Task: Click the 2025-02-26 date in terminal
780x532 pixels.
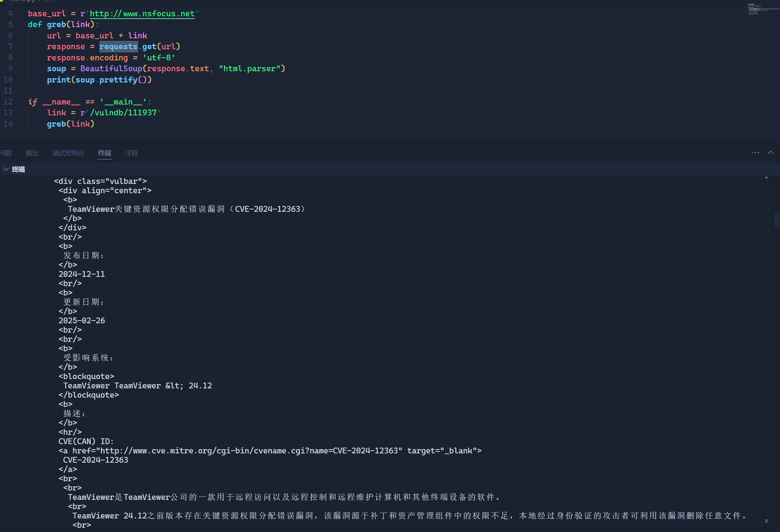Action: [82, 321]
